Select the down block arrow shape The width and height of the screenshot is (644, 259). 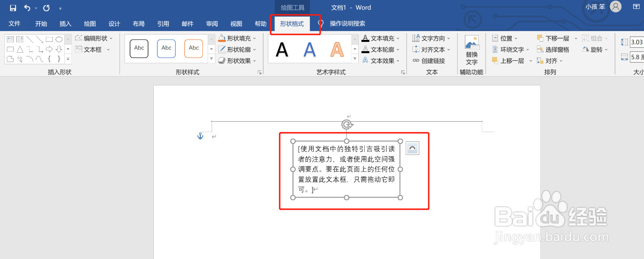59,49
